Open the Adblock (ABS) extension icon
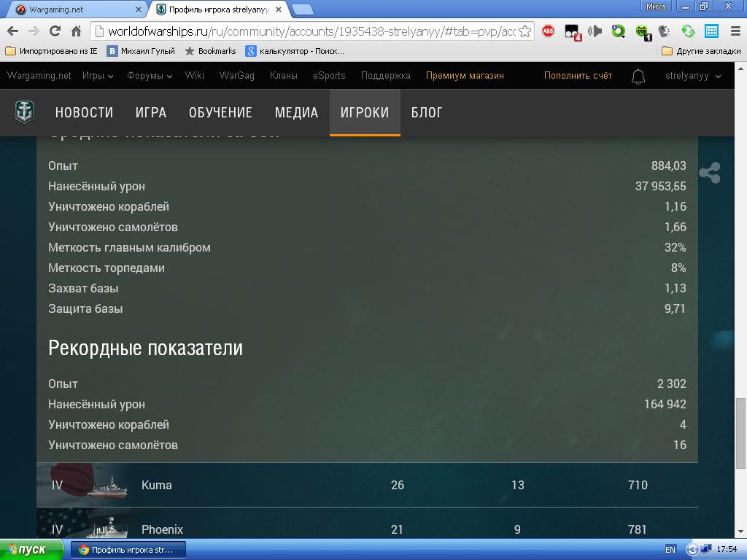Screen dimensions: 747x560 pyautogui.click(x=548, y=31)
